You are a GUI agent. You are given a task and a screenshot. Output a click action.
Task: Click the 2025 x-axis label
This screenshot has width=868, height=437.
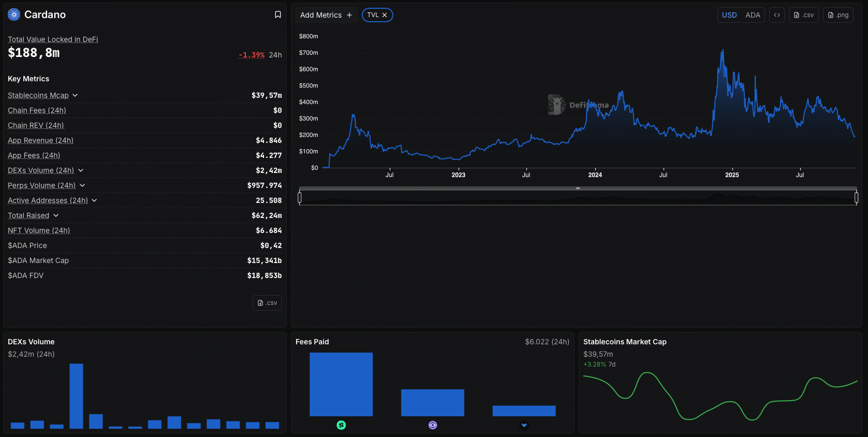pos(732,175)
